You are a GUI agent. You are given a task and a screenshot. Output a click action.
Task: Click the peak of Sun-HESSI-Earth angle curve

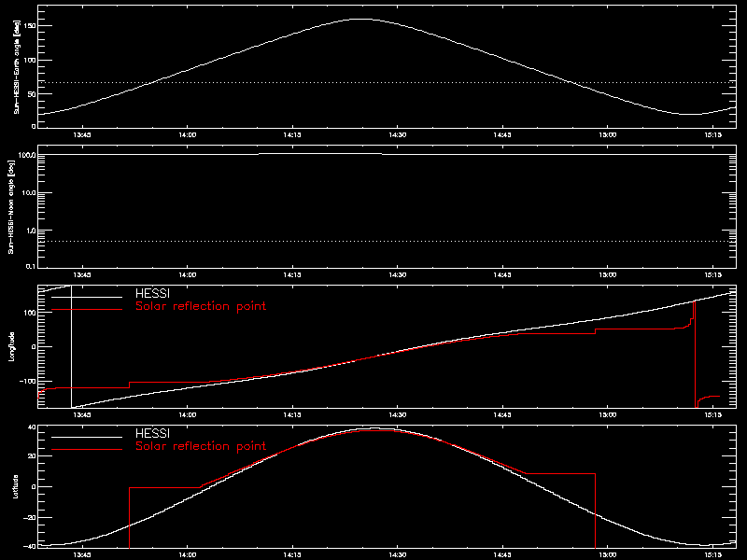coord(362,19)
